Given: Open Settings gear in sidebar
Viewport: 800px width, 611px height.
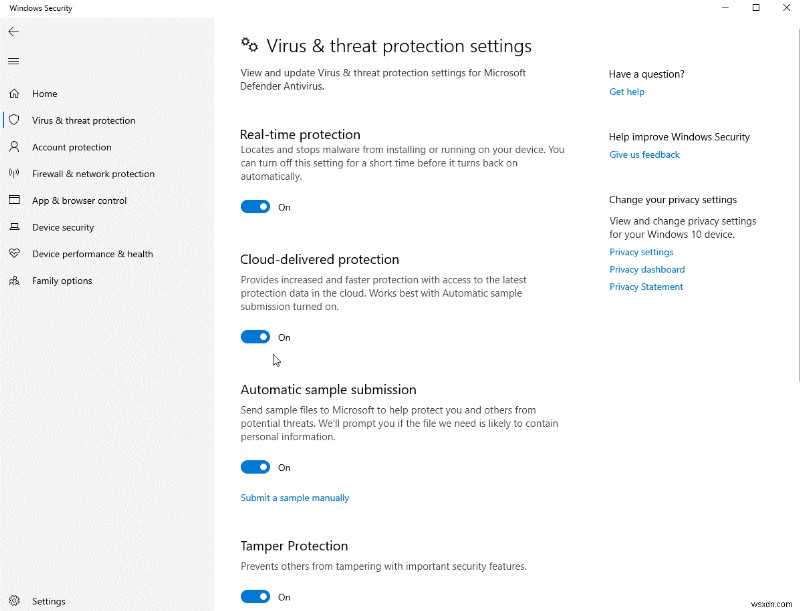Looking at the screenshot, I should click(x=14, y=601).
